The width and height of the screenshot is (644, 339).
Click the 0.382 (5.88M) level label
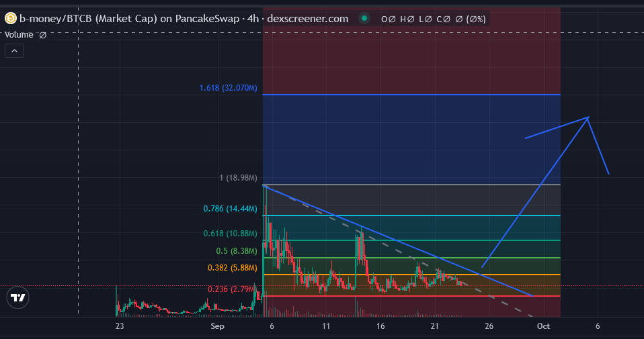coord(233,268)
